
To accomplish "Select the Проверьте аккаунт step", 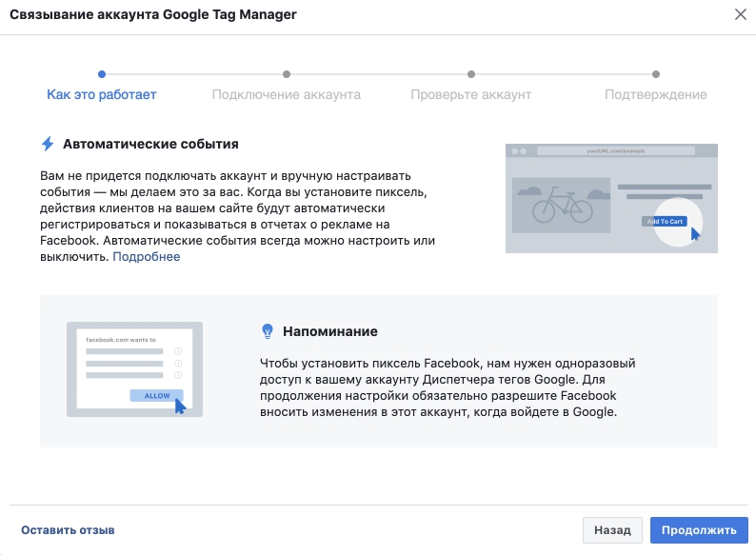I will point(471,94).
